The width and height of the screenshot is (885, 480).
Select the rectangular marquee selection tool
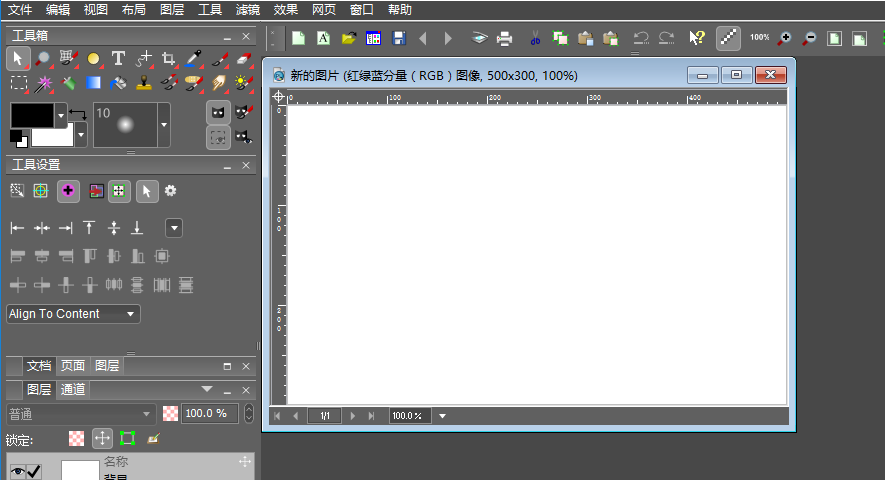click(19, 83)
